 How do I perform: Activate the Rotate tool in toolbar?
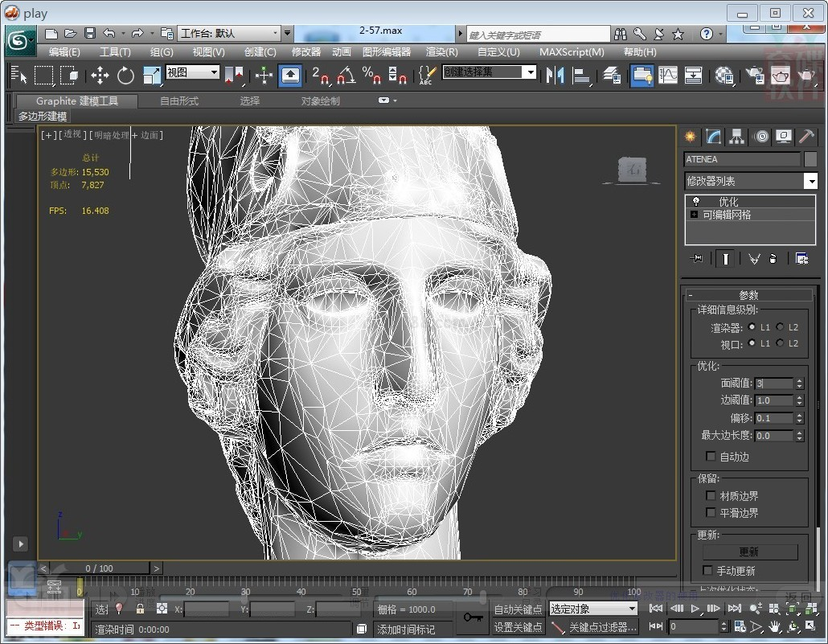125,76
